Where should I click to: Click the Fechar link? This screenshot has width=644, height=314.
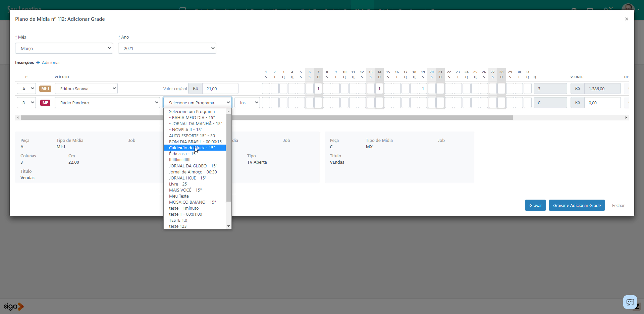tap(618, 205)
